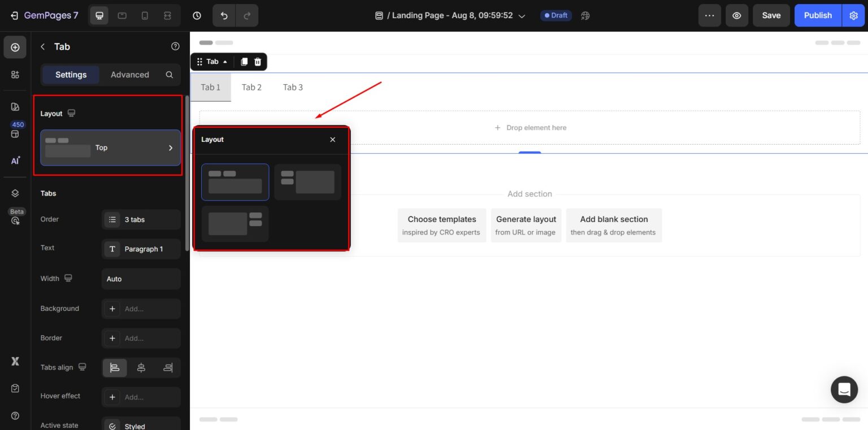
Task: Duplicate the Tab element with the copy icon
Action: [244, 62]
